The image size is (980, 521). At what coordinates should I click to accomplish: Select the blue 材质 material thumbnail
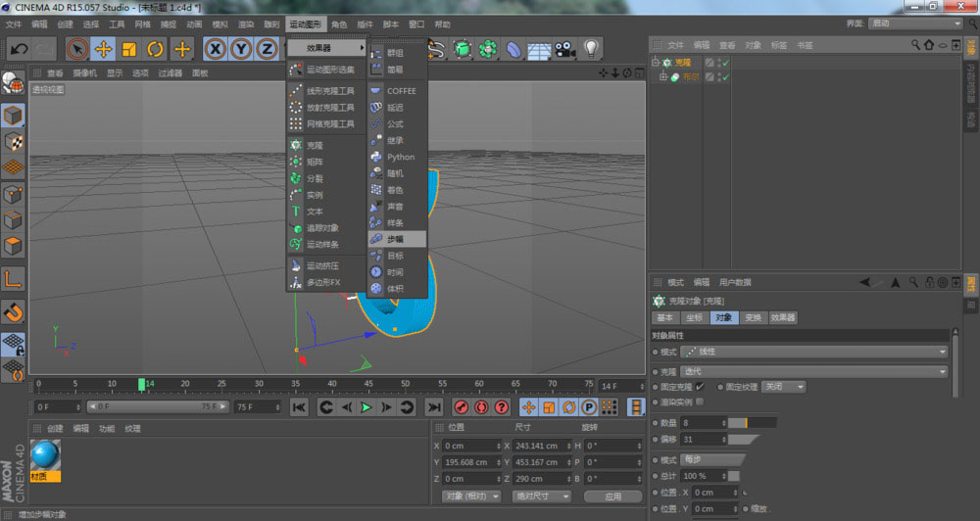tap(45, 460)
